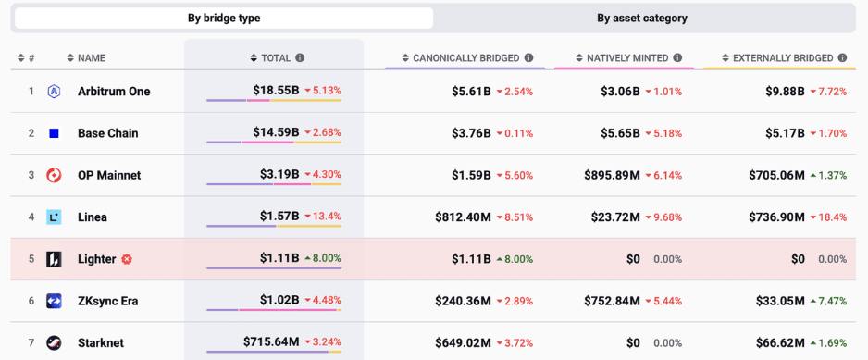Open the Total column info icon
The width and height of the screenshot is (868, 360).
(300, 57)
